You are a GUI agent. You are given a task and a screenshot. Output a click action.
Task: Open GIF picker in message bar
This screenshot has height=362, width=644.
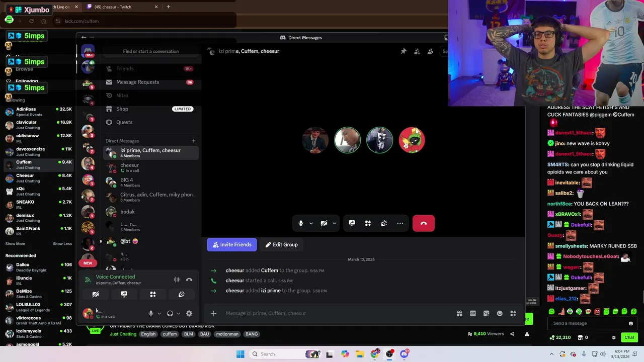pos(473,313)
